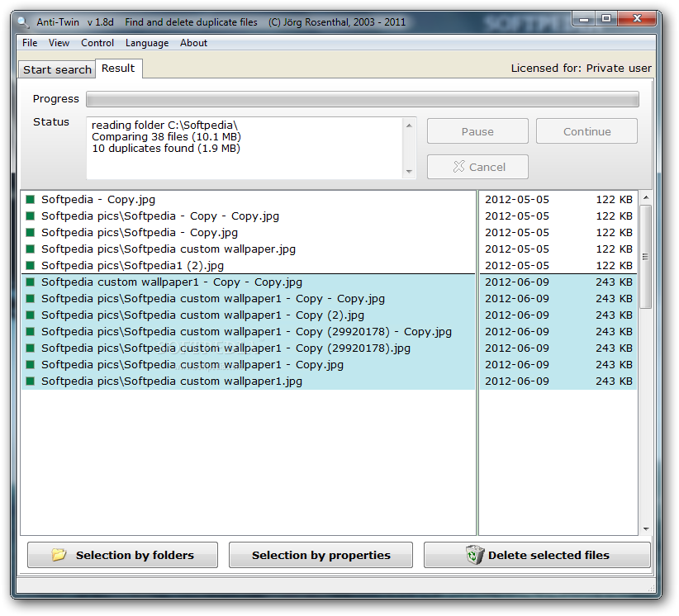Click the 'Licensed for: Private user' label
Screen dimensions: 679x616
581,69
